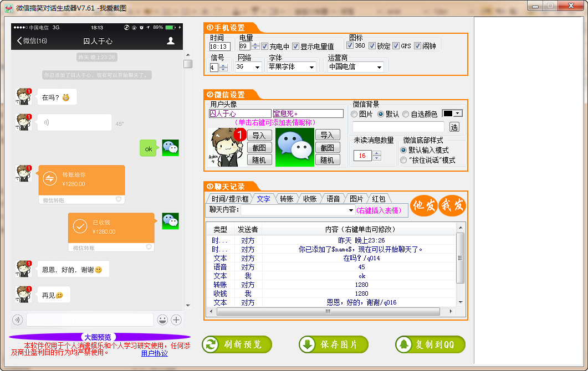588x371 pixels.
Task: Click the 囚人于心 nickname field
Action: [240, 114]
